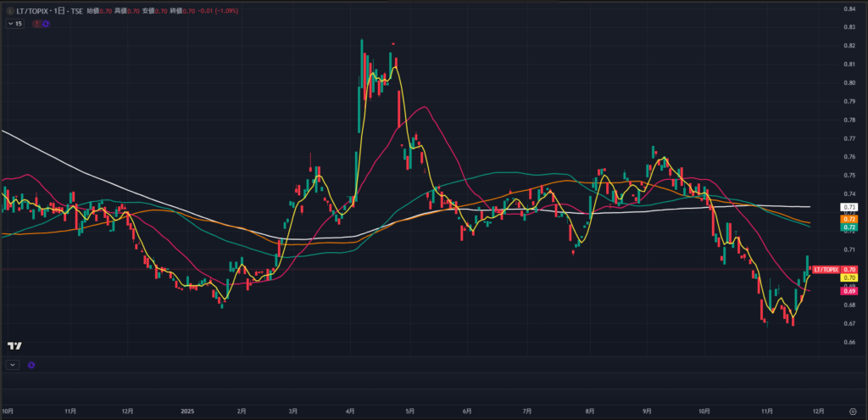The width and height of the screenshot is (868, 420).
Task: Click the purple spinner icon in the lower pane
Action: coord(31,365)
